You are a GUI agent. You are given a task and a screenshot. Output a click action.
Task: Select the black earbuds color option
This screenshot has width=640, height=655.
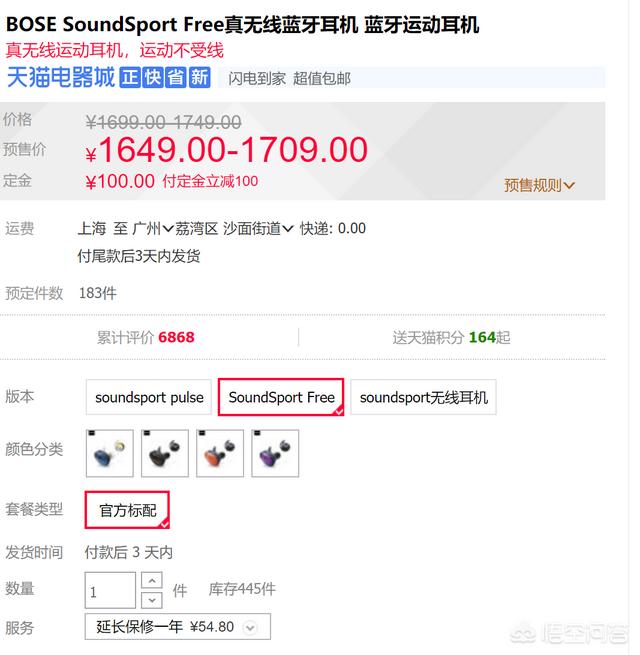[165, 453]
